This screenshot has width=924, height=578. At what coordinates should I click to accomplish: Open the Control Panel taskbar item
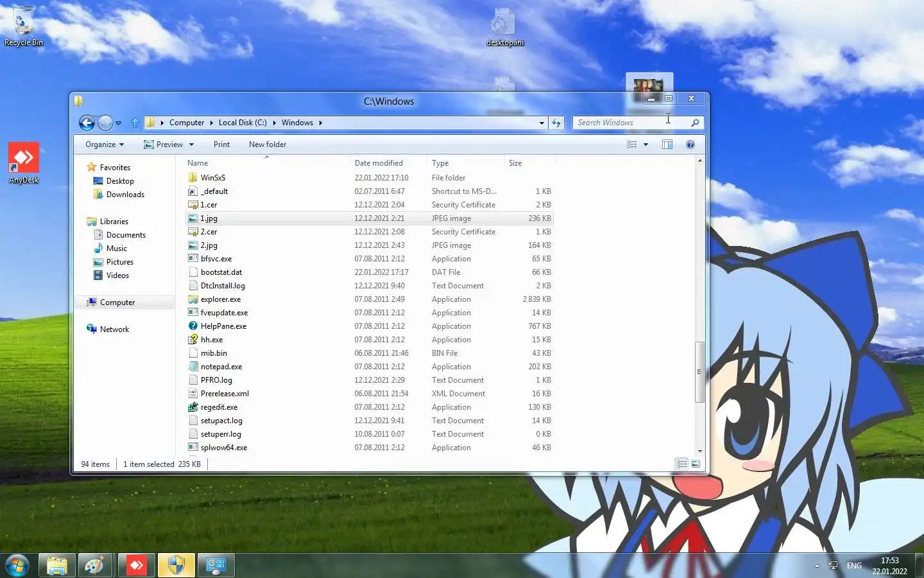coord(216,566)
